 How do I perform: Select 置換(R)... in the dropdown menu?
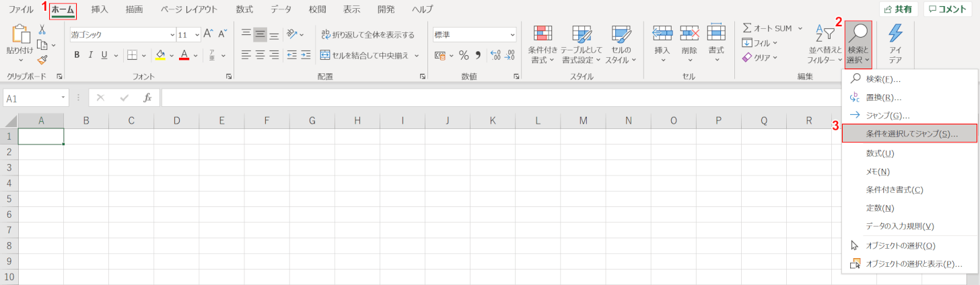pyautogui.click(x=909, y=97)
